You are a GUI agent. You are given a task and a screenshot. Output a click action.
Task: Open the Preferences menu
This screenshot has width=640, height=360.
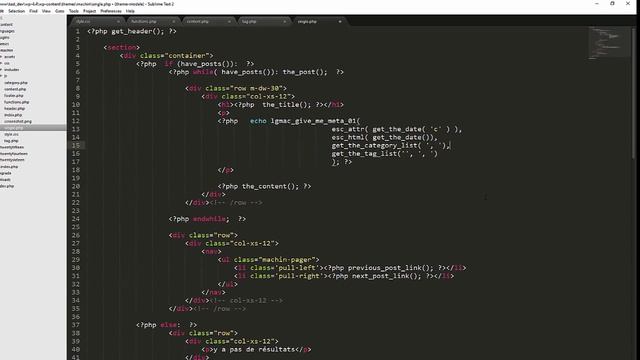coord(111,11)
